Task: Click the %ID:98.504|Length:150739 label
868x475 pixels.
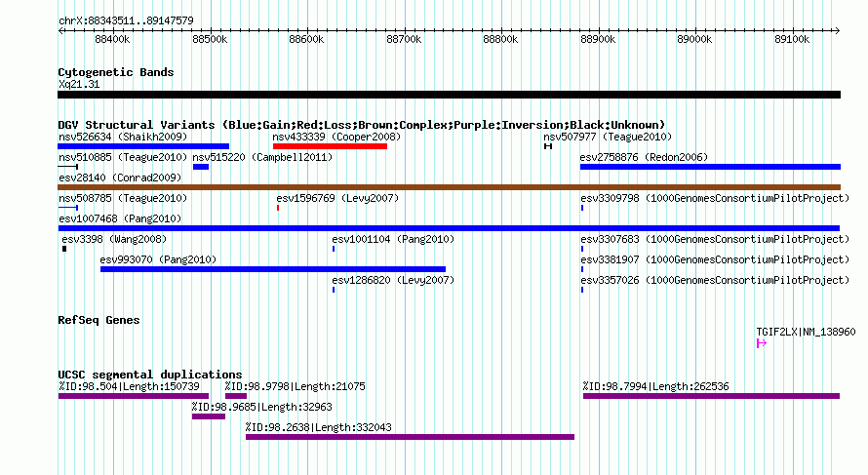Action: click(x=129, y=386)
